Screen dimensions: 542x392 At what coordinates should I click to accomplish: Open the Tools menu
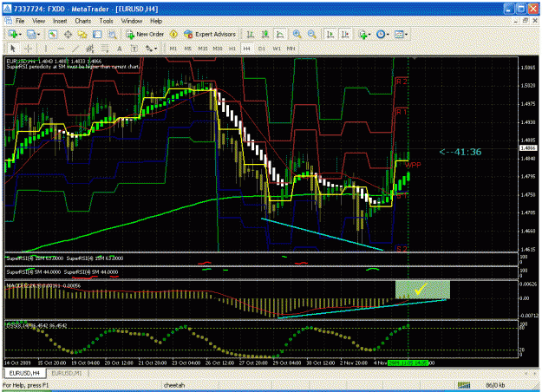[x=106, y=21]
